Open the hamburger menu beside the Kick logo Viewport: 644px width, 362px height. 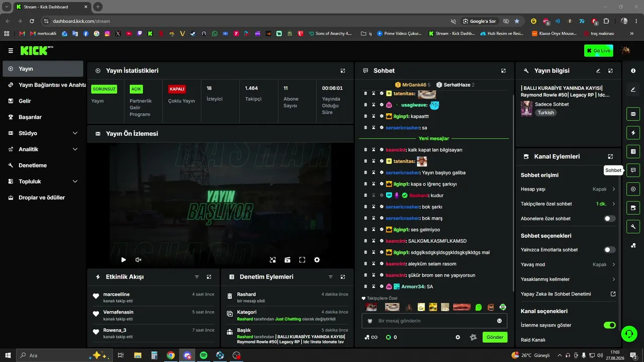click(11, 51)
